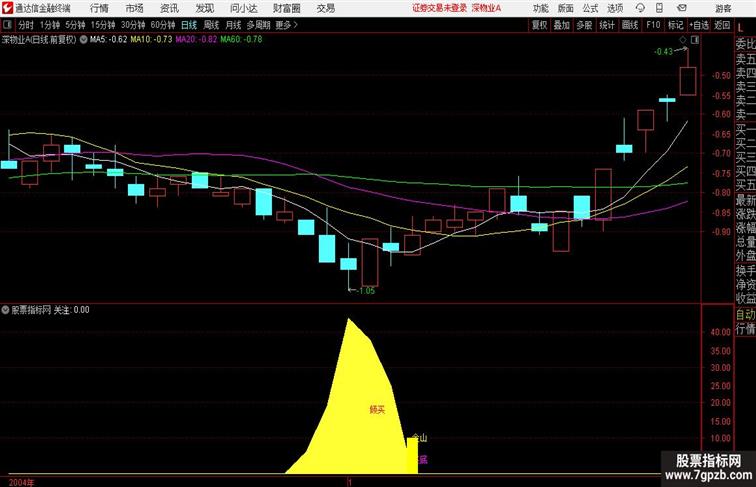Switch to the 15分钟 period tab
Viewport: 756px width, 487px height.
pos(103,25)
